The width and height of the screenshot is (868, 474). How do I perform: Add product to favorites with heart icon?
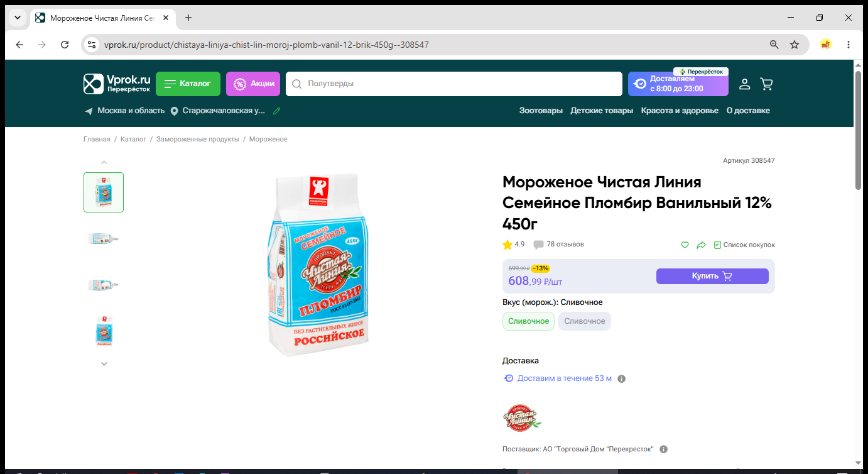tap(685, 245)
